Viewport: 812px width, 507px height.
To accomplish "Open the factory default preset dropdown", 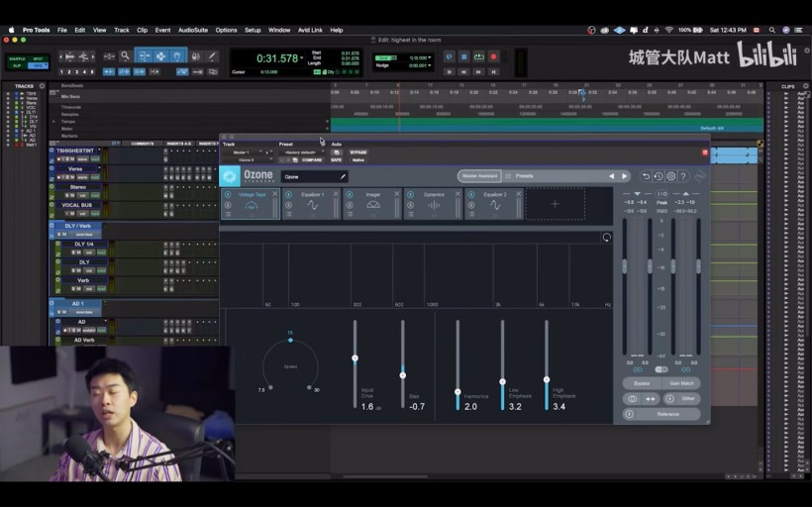I will tap(301, 152).
